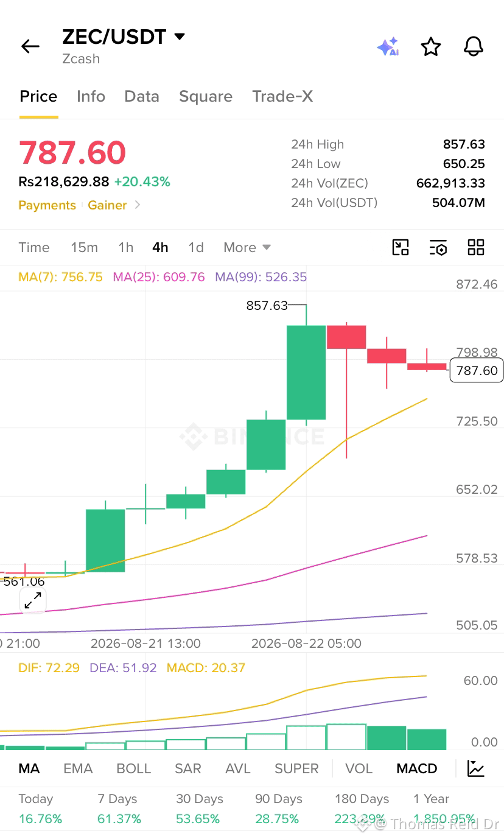Tap the 2026-08-21 13:00 time axis label
Screen dimensions: 504x839
coord(145,644)
